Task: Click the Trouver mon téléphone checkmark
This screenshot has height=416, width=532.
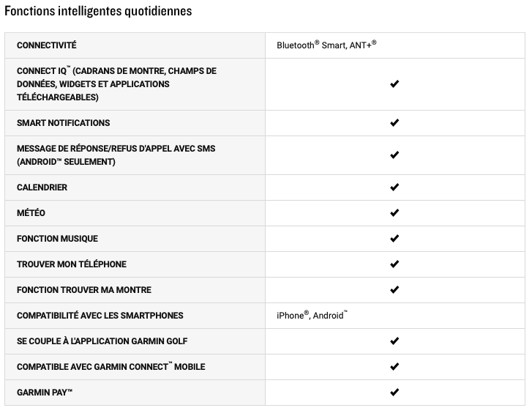Action: [x=394, y=264]
